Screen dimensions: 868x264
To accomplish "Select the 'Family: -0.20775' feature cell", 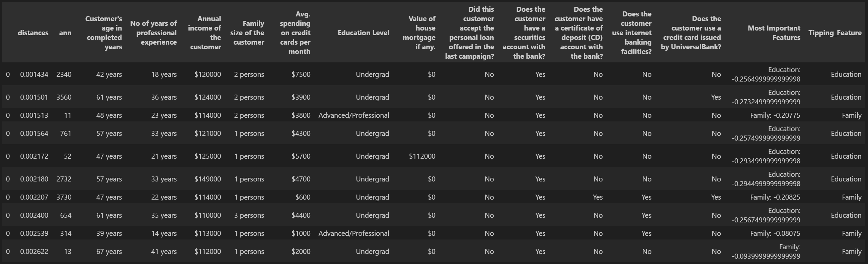I will pyautogui.click(x=775, y=115).
